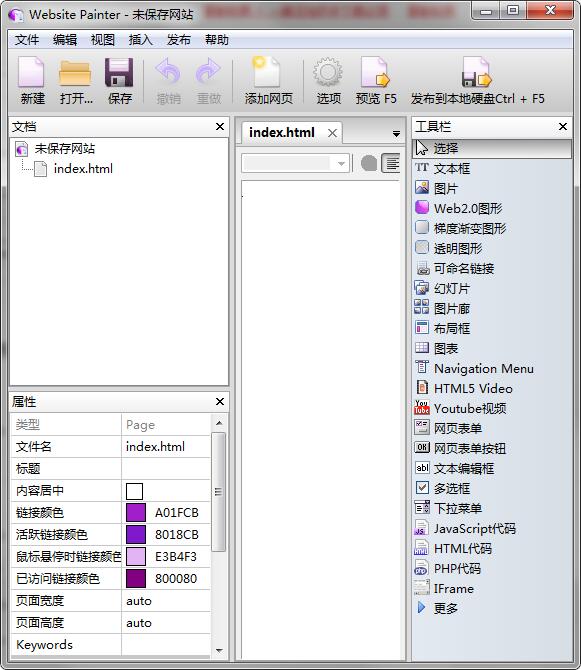
Task: Open the empty combo box above the page canvas
Action: pyautogui.click(x=295, y=163)
